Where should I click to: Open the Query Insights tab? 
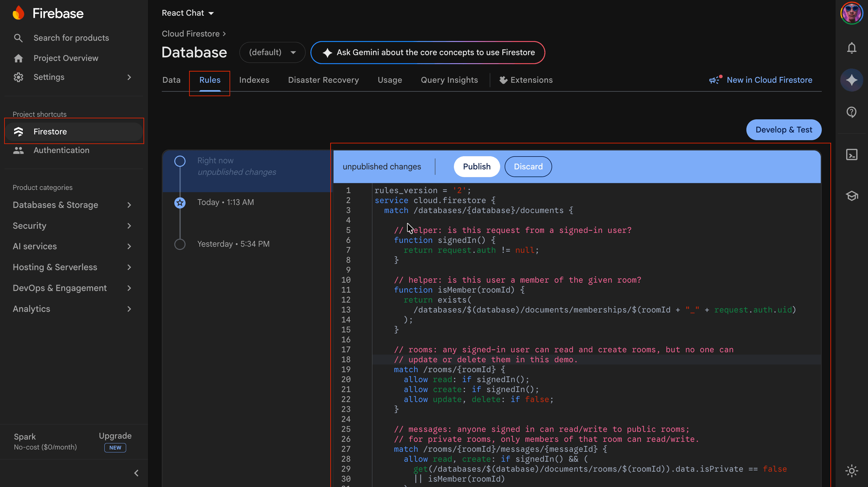[x=449, y=80]
